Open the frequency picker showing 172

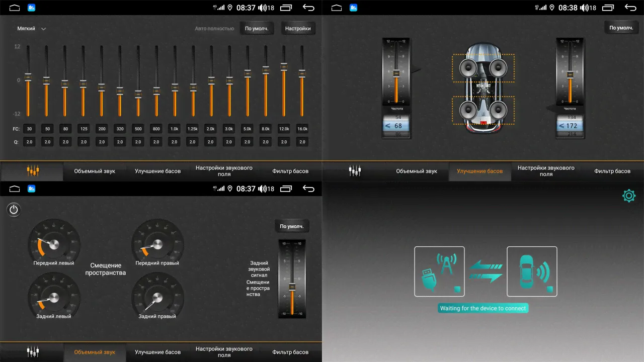pos(570,126)
